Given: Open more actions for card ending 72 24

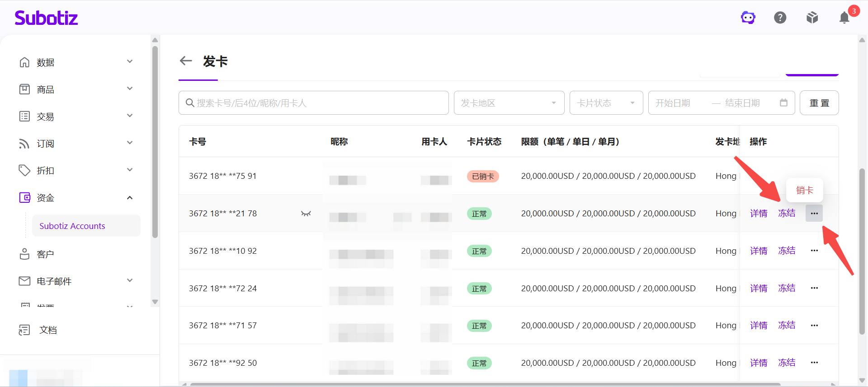Looking at the screenshot, I should 814,288.
